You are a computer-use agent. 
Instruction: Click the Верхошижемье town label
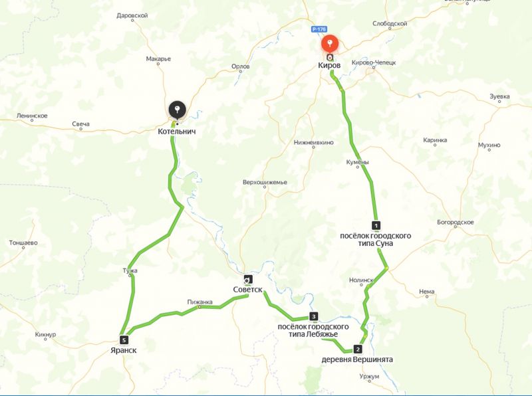[265, 182]
